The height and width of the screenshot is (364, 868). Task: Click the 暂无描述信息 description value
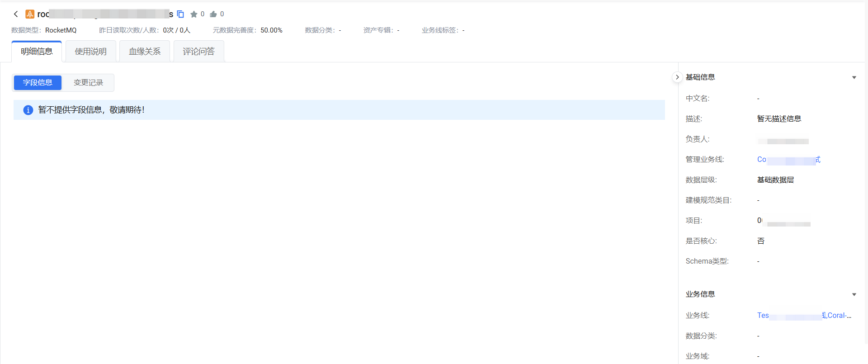click(x=779, y=119)
